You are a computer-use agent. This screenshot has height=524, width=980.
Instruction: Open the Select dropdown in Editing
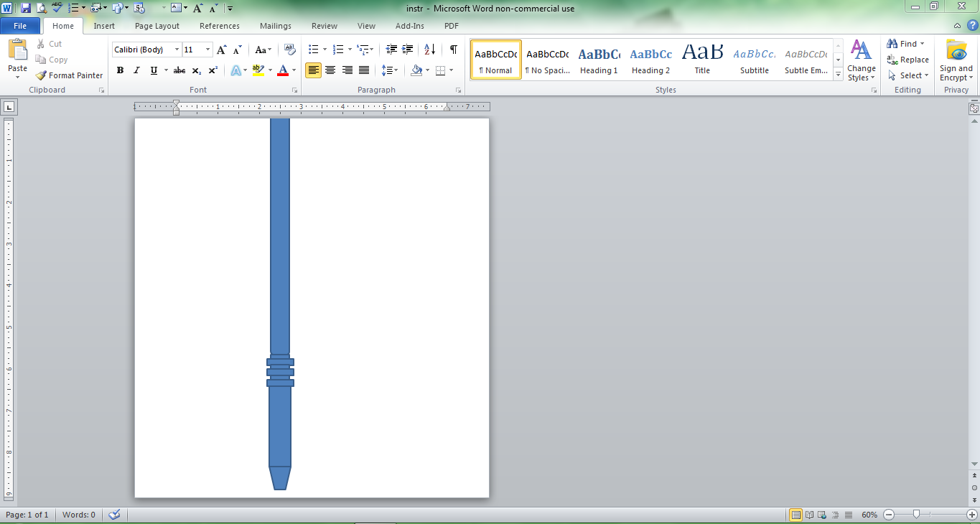click(908, 75)
